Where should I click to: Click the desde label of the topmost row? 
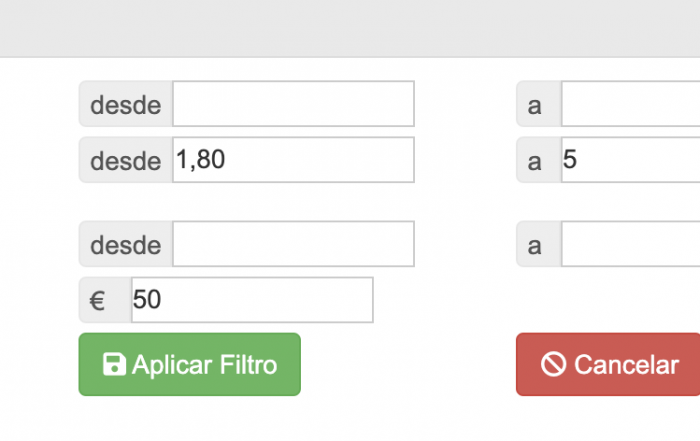[x=126, y=104]
